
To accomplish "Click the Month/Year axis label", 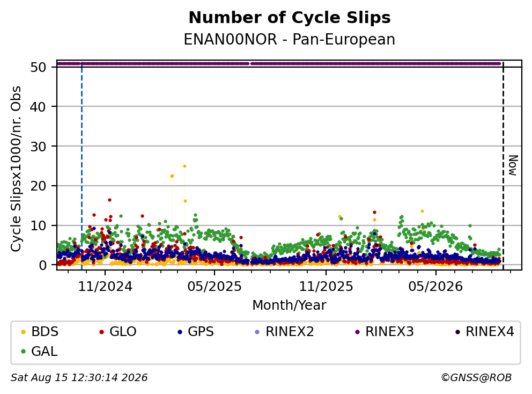I will pyautogui.click(x=289, y=305).
